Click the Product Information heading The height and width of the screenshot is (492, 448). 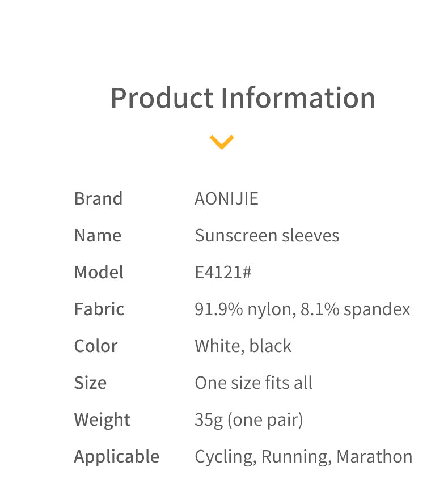coord(243,97)
